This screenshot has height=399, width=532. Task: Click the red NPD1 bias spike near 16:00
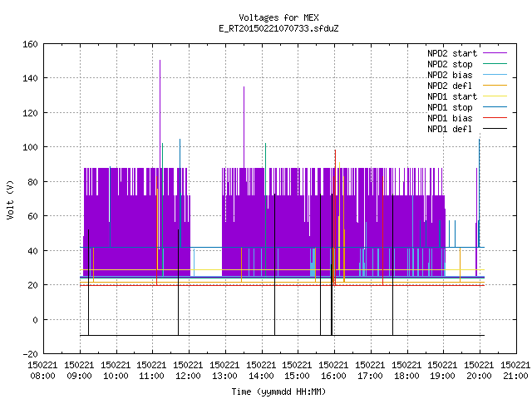[335, 217]
